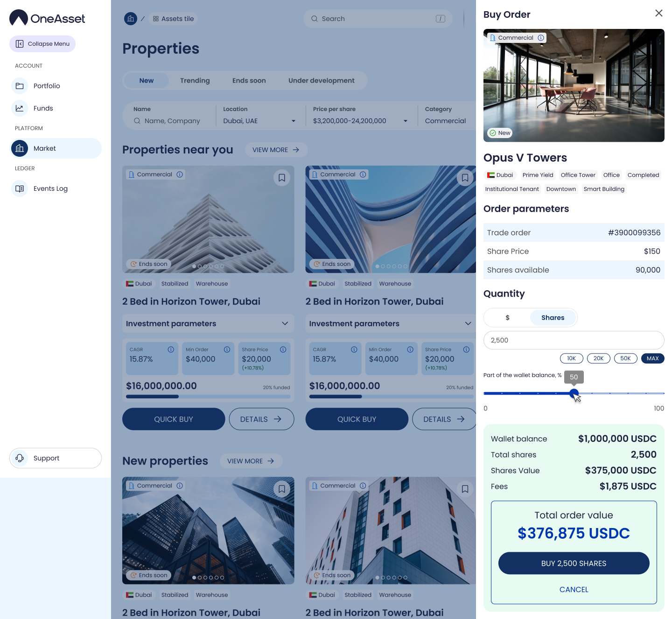
Task: Bookmark the first Horizon Tower property
Action: [282, 178]
